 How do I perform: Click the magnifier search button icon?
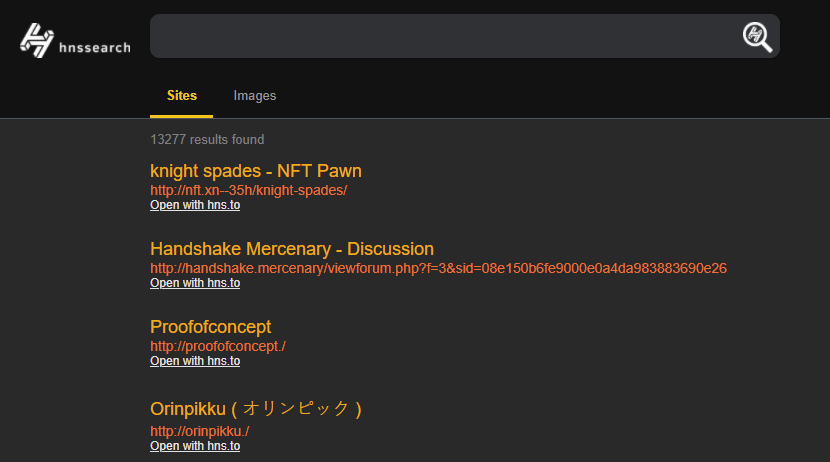(x=757, y=37)
